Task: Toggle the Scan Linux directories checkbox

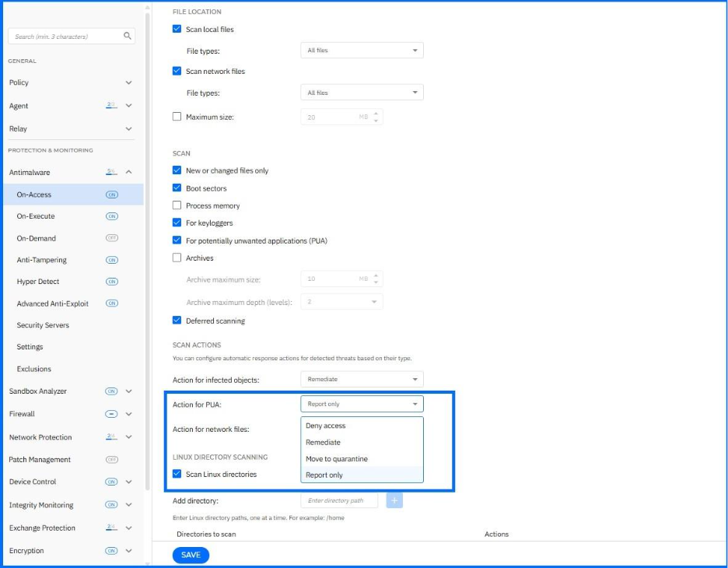Action: tap(177, 474)
